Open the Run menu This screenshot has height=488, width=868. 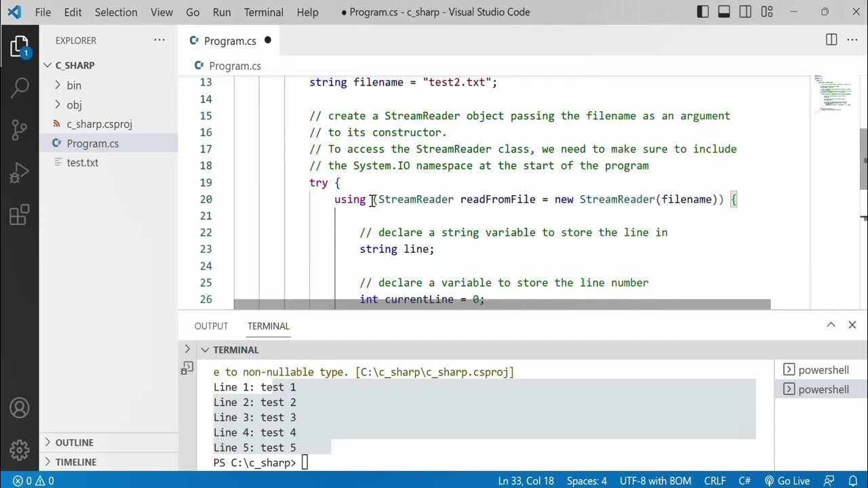point(222,12)
